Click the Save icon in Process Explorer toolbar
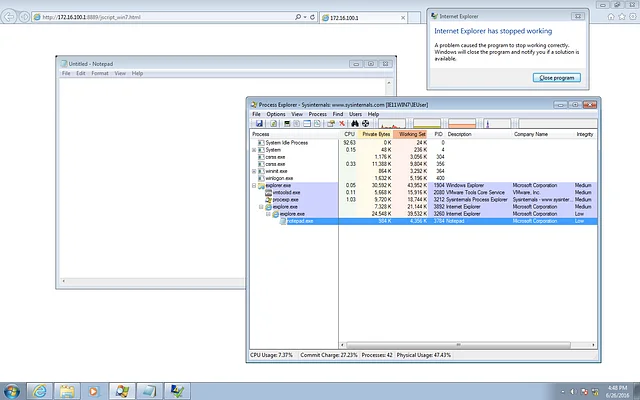 (258, 123)
